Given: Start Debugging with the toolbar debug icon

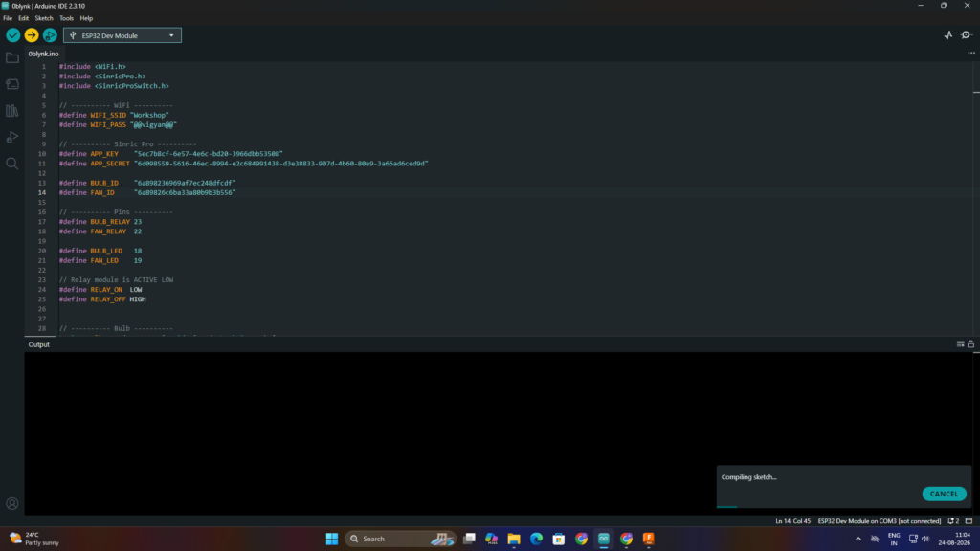Looking at the screenshot, I should pyautogui.click(x=50, y=35).
